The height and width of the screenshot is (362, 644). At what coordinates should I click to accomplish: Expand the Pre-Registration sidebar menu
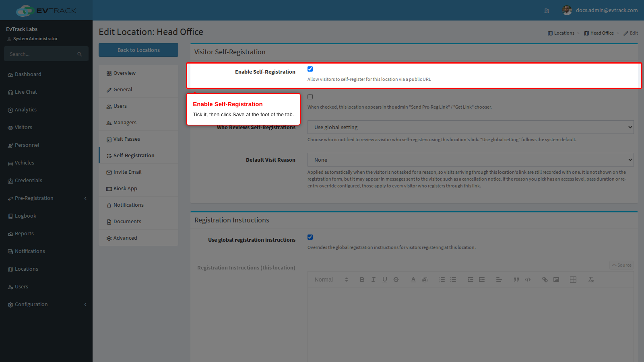click(46, 198)
